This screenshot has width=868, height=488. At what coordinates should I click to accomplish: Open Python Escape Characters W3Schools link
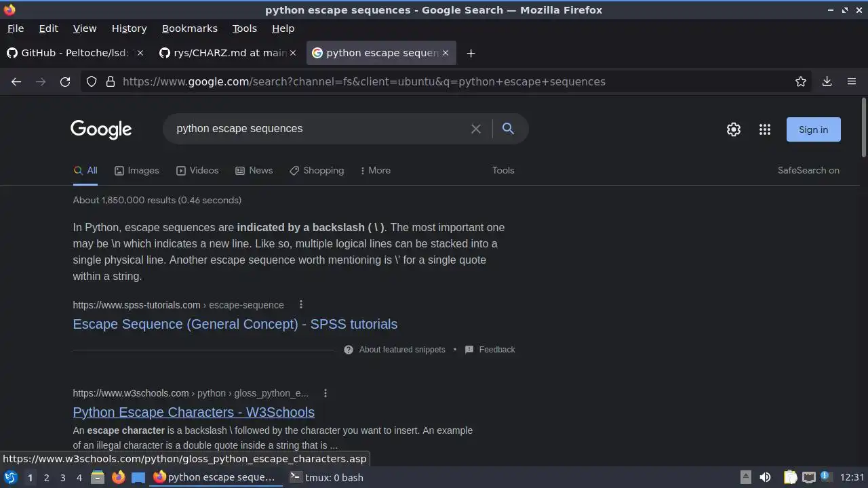[194, 412]
